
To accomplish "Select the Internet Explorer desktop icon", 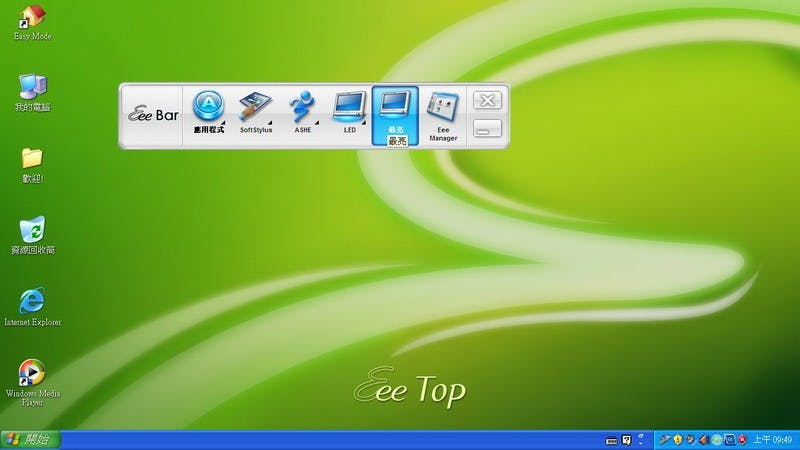I will [x=32, y=307].
